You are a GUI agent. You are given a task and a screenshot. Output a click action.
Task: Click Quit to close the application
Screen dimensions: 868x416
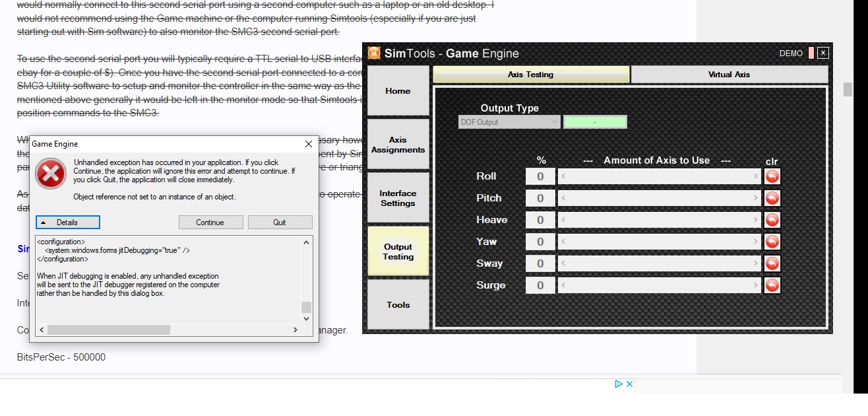coord(280,223)
